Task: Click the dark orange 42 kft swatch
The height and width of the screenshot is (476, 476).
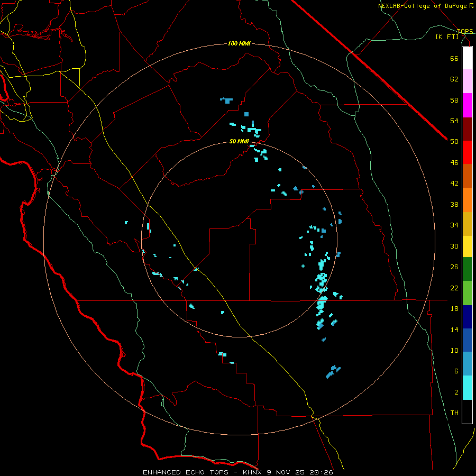Action: [467, 176]
